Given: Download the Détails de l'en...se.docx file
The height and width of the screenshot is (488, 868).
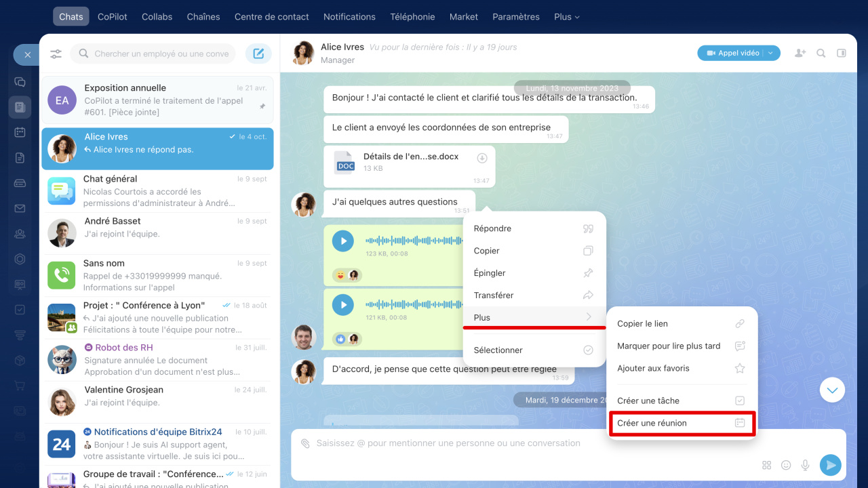Looking at the screenshot, I should [x=482, y=158].
